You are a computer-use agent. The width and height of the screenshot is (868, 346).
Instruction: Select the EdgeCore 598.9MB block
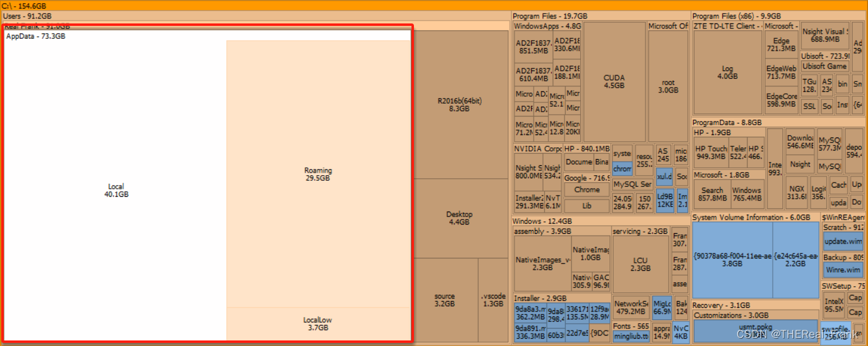point(781,101)
